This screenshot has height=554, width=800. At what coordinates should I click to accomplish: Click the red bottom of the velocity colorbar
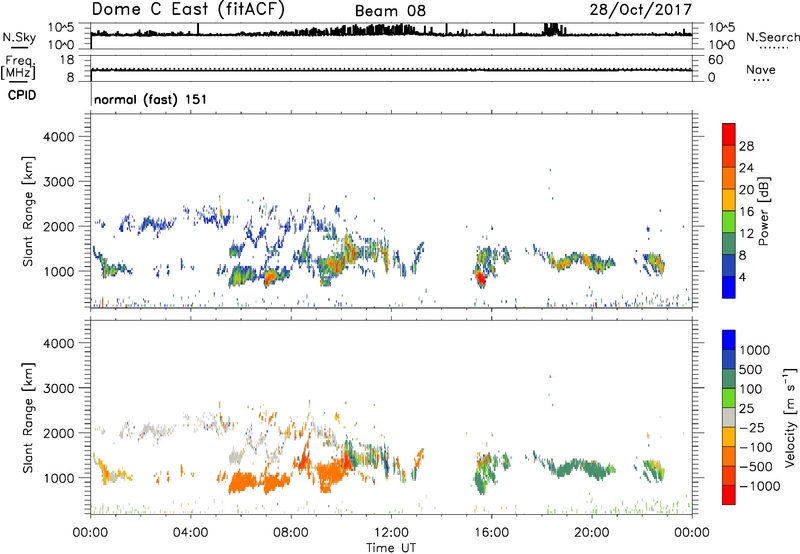pos(729,495)
